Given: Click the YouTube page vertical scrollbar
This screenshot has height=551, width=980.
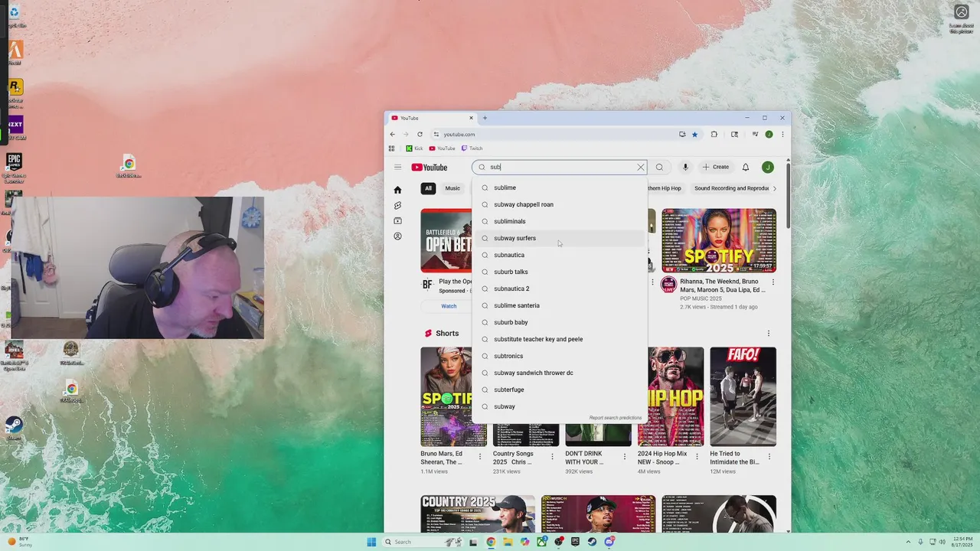Looking at the screenshot, I should (788, 195).
